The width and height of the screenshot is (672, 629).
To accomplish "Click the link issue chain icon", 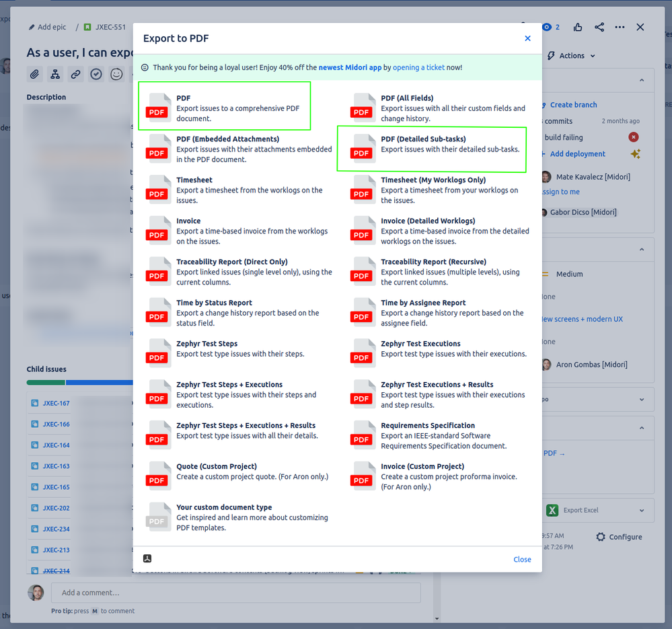I will click(x=75, y=75).
